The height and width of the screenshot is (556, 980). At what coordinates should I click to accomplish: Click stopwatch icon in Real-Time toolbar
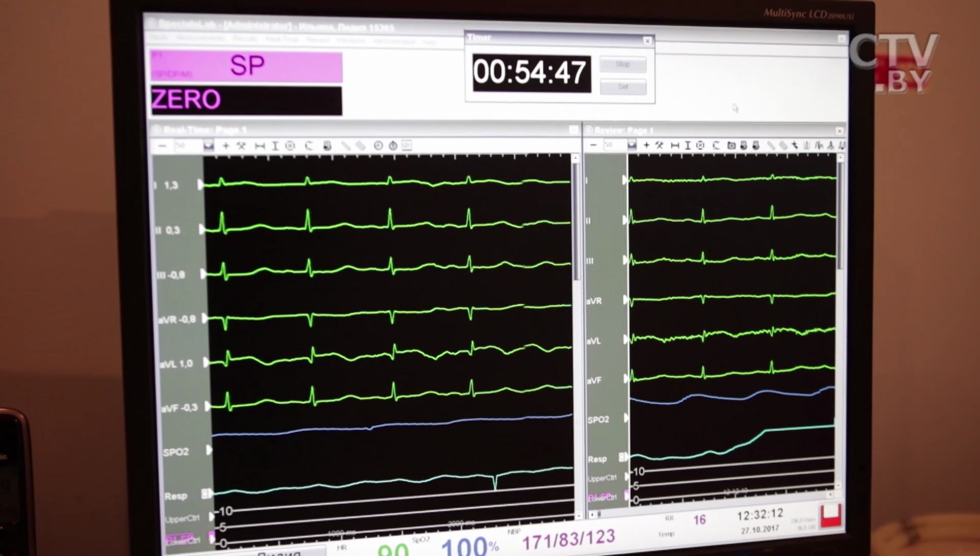click(x=393, y=146)
